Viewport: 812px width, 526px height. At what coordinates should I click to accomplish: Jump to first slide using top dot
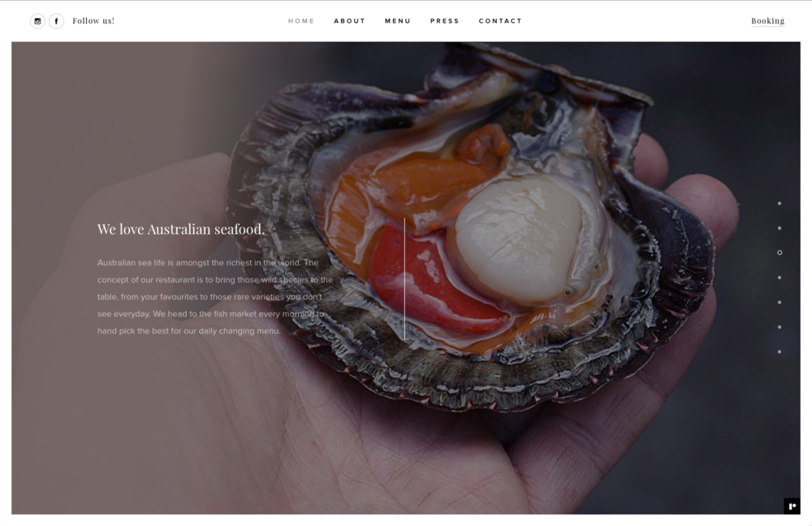click(780, 204)
